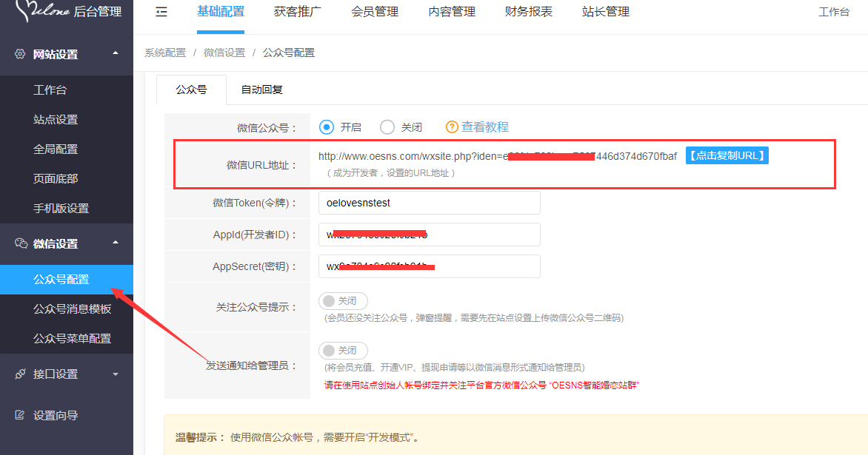
Task: Click the 微信设置 chat bubble icon
Action: click(20, 243)
